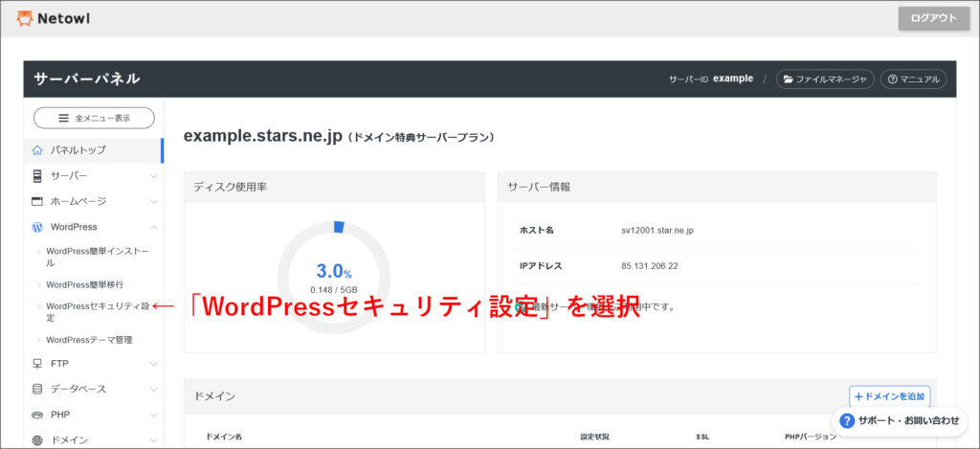
Task: Click the サーバーパネル header title
Action: pos(87,79)
